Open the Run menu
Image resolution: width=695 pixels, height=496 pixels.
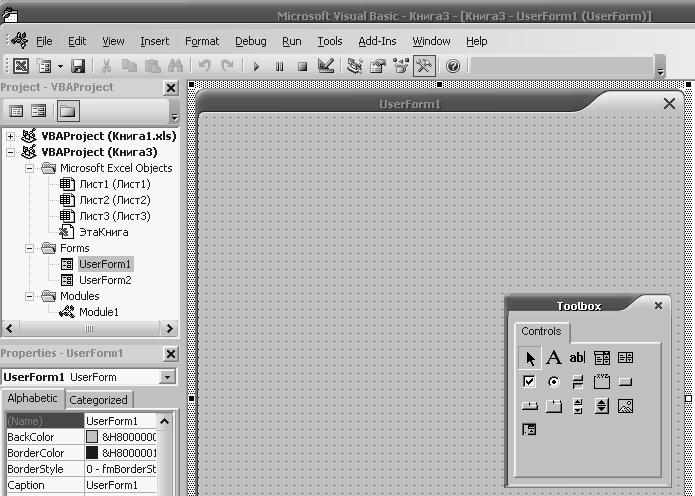click(x=292, y=41)
